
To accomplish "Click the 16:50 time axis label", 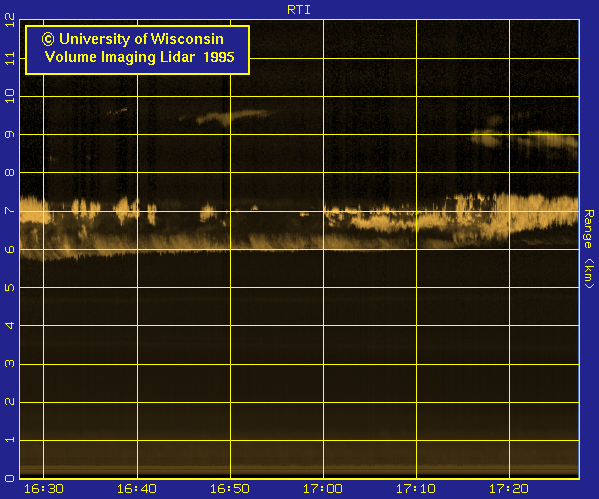I will [230, 489].
